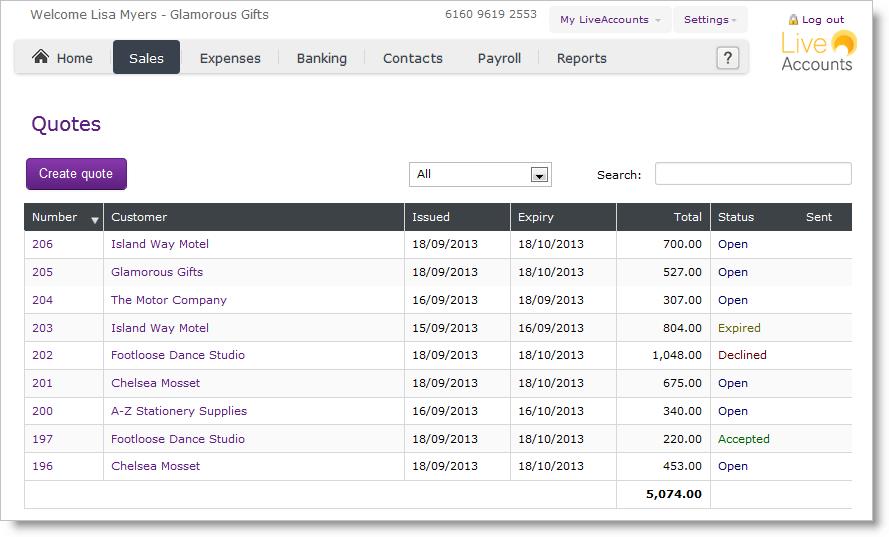Sort by the Status column header
The image size is (889, 537).
tap(736, 217)
